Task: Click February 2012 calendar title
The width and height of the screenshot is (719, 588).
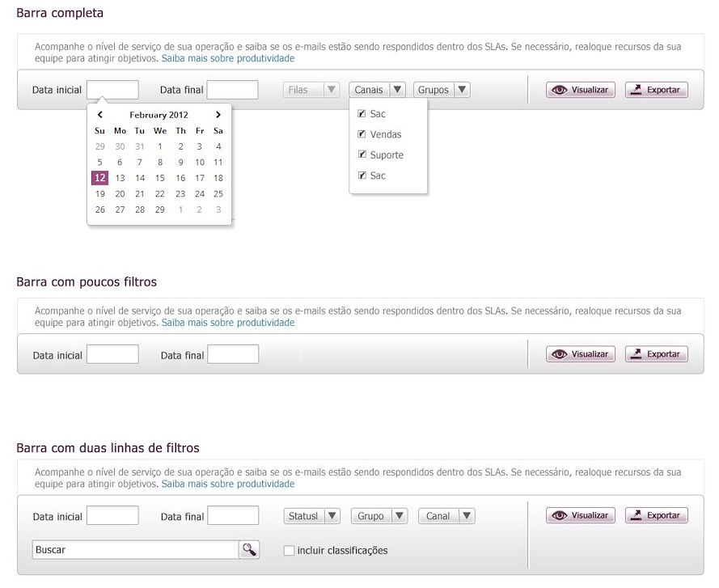Action: 159,115
